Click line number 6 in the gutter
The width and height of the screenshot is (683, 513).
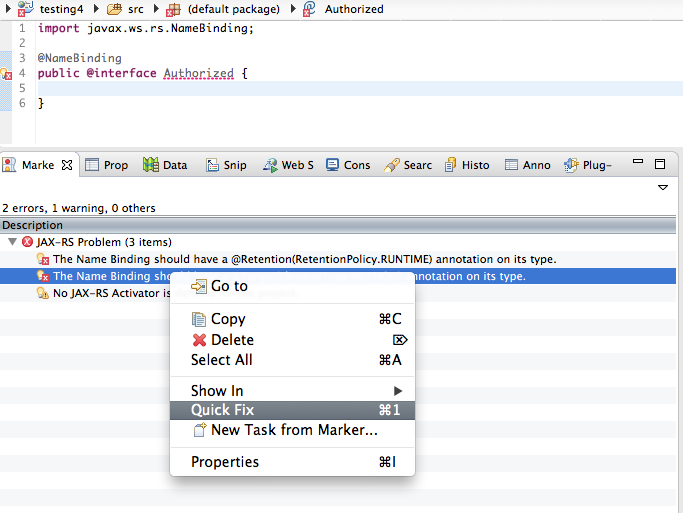pos(22,103)
